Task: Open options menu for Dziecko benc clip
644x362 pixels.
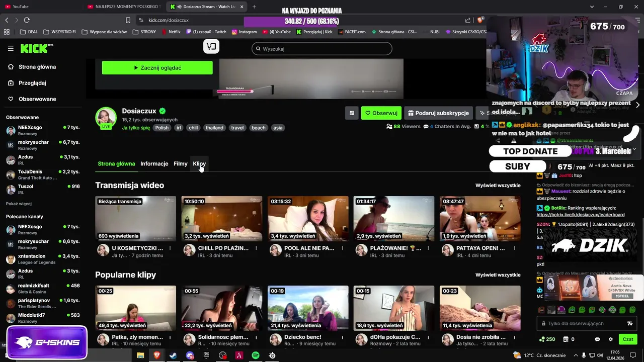Action: (x=342, y=337)
